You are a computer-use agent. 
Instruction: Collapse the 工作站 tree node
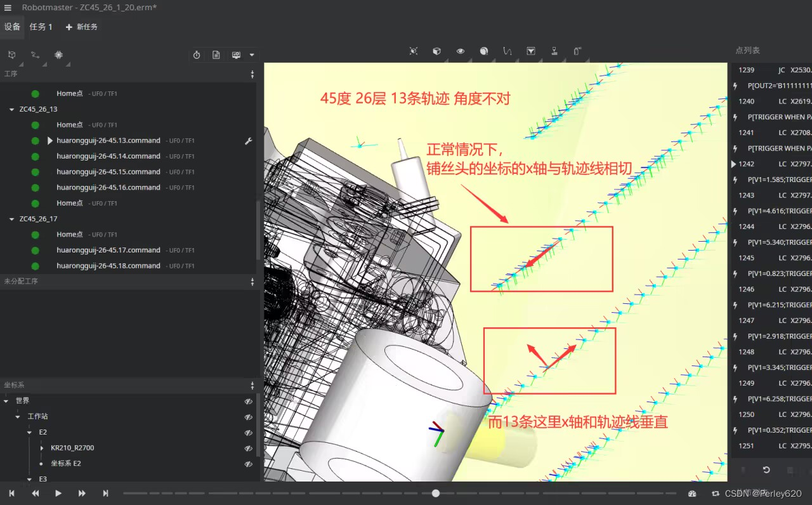click(x=18, y=417)
